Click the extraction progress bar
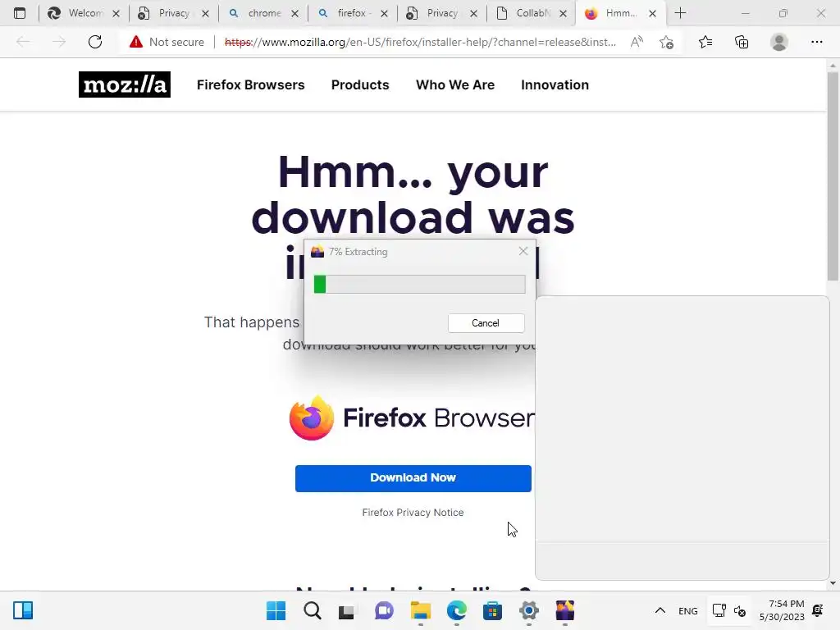The image size is (840, 630). [x=419, y=285]
